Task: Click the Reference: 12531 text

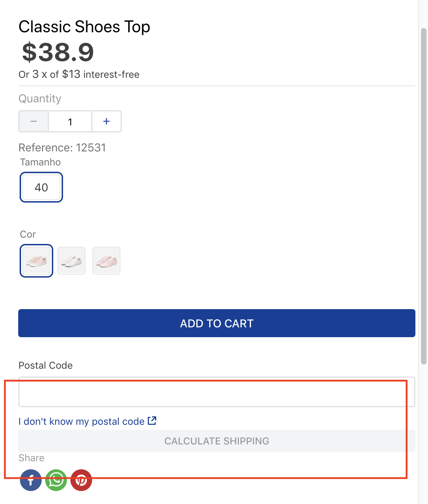Action: point(62,148)
